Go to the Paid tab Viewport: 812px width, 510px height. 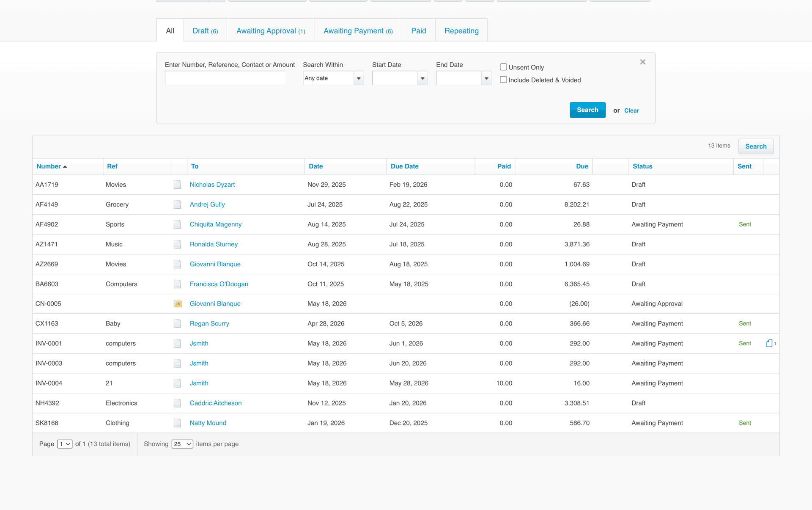pyautogui.click(x=419, y=30)
